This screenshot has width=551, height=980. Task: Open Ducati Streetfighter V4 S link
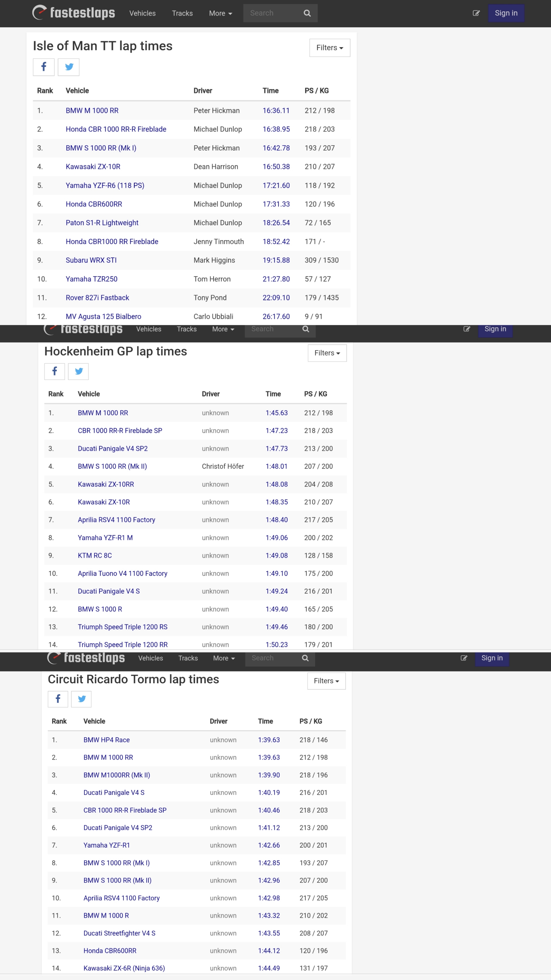pos(119,933)
